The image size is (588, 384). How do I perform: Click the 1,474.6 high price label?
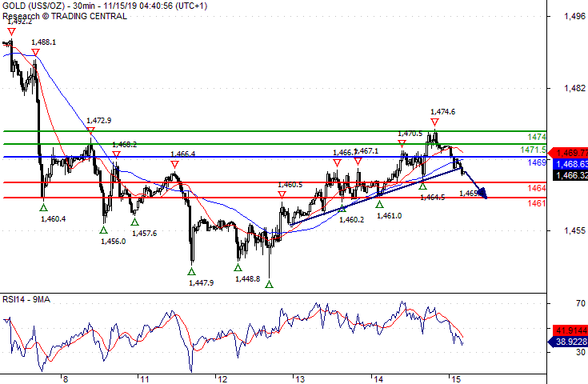point(443,112)
